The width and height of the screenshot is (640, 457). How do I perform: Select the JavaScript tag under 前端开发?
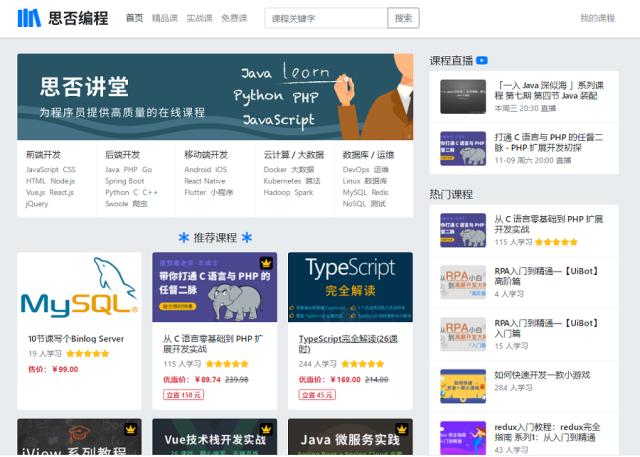click(x=42, y=170)
